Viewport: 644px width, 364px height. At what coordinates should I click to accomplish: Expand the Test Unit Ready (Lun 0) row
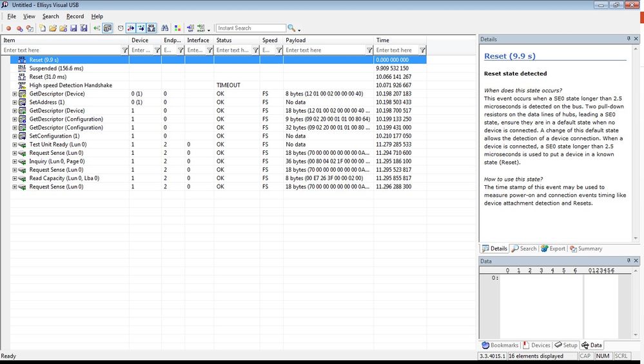coord(14,145)
